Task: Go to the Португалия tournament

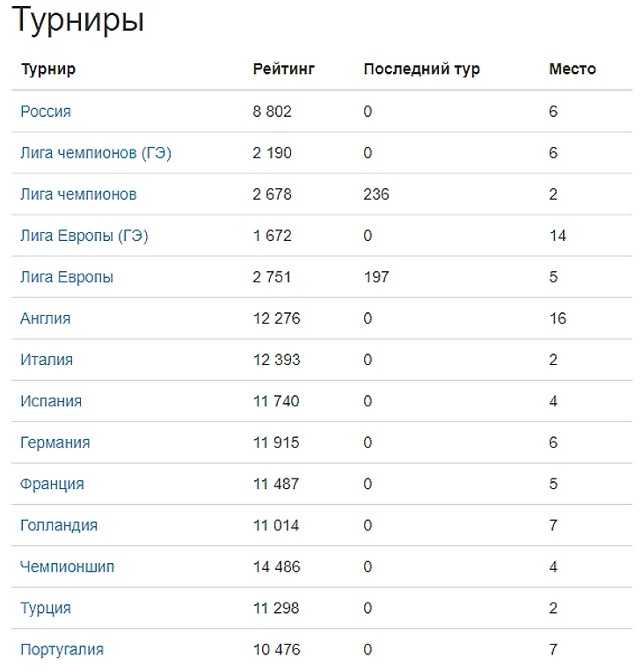Action: 62,649
